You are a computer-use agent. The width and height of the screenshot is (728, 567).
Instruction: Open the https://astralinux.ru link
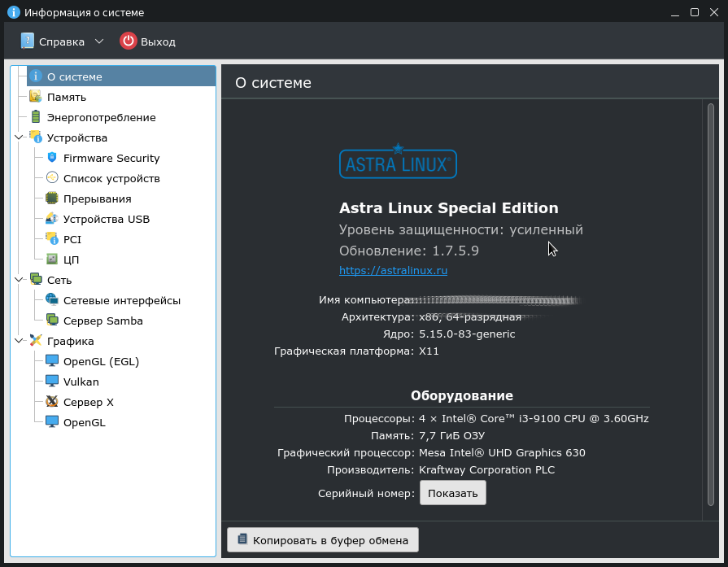click(393, 270)
